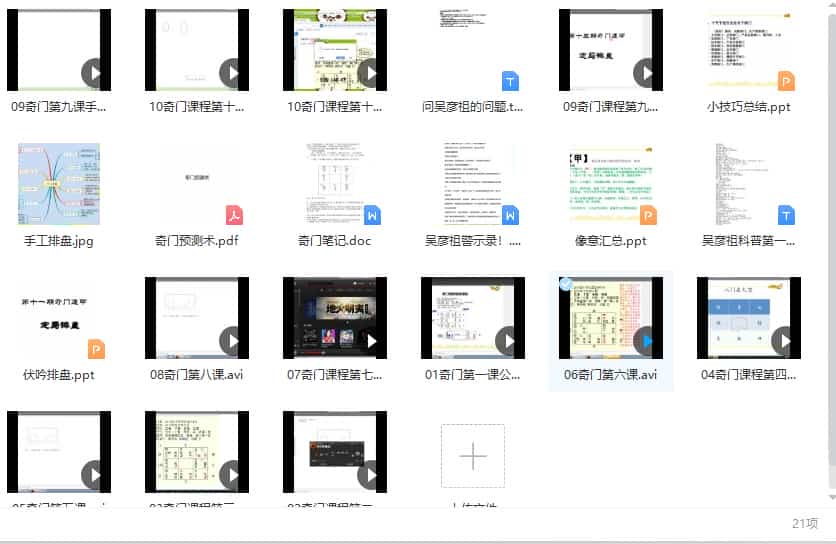Click the file name label 奇门预测术.pdf

[196, 241]
